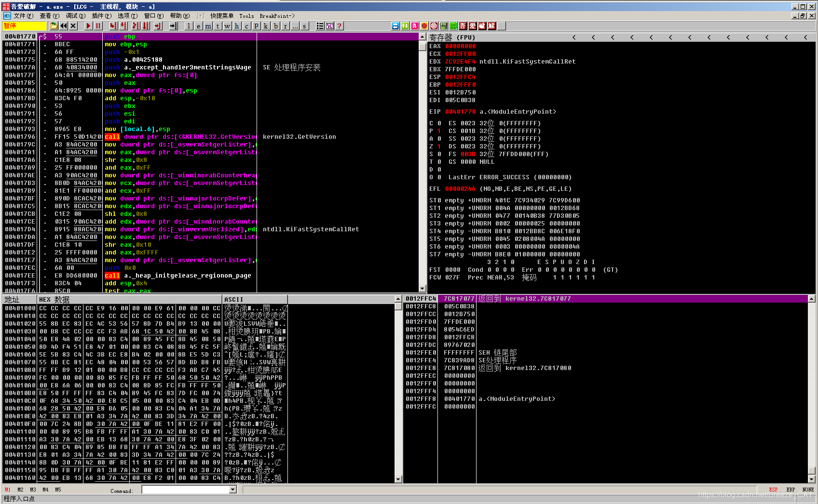Select EBP stack addressing mode button
This screenshot has width=818, height=504.
click(x=791, y=490)
